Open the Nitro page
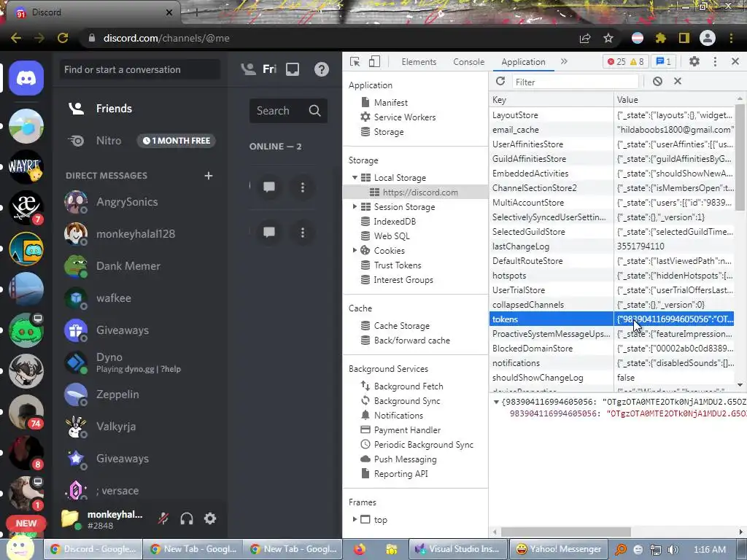This screenshot has height=560, width=747. tap(140, 141)
